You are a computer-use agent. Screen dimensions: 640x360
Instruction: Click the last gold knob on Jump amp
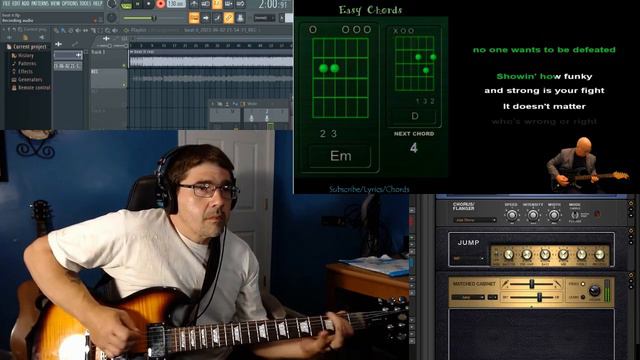pyautogui.click(x=600, y=255)
